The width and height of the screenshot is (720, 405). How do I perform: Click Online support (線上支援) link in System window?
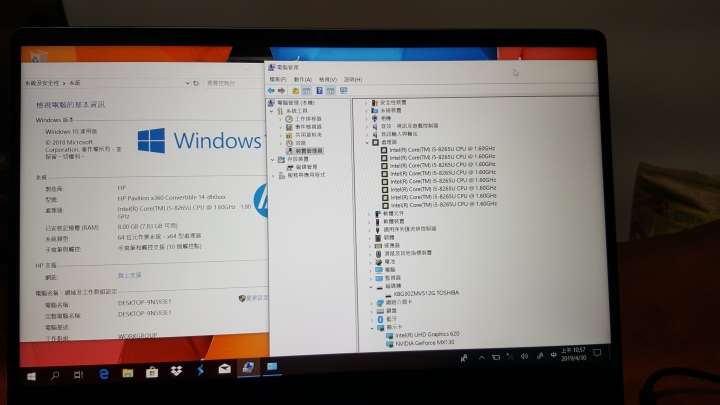129,276
